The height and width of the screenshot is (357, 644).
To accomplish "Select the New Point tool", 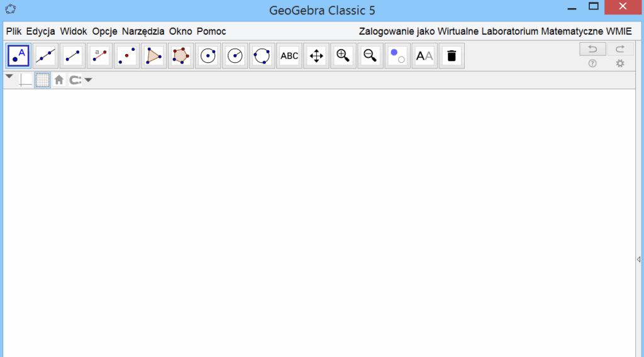I will pyautogui.click(x=19, y=56).
